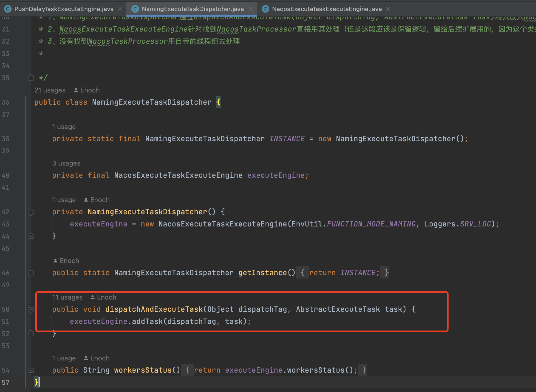
Task: Click Enoch author hint above the constructor
Action: pos(100,200)
